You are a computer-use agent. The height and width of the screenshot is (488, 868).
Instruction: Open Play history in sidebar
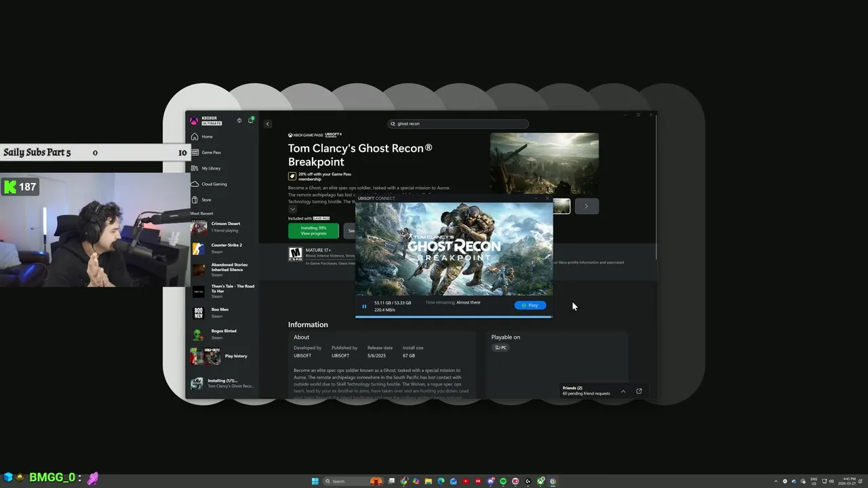(x=224, y=356)
